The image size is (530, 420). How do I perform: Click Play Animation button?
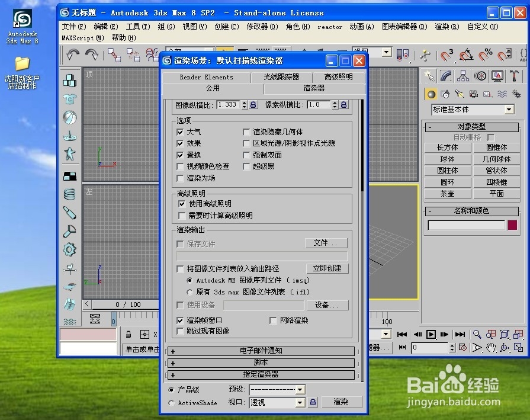coord(431,335)
